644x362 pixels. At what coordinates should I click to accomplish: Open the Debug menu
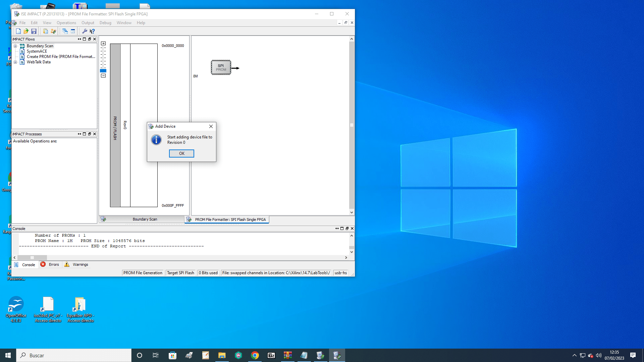tap(105, 23)
